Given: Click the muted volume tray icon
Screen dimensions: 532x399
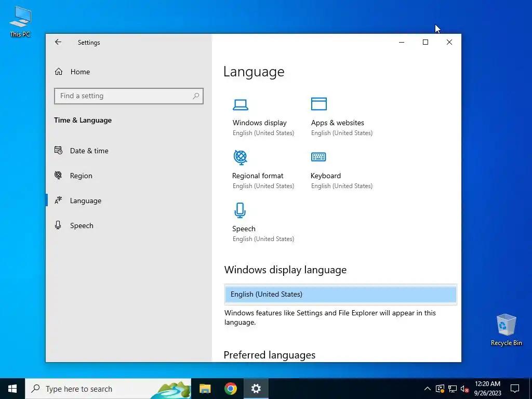Looking at the screenshot, I should tap(464, 389).
